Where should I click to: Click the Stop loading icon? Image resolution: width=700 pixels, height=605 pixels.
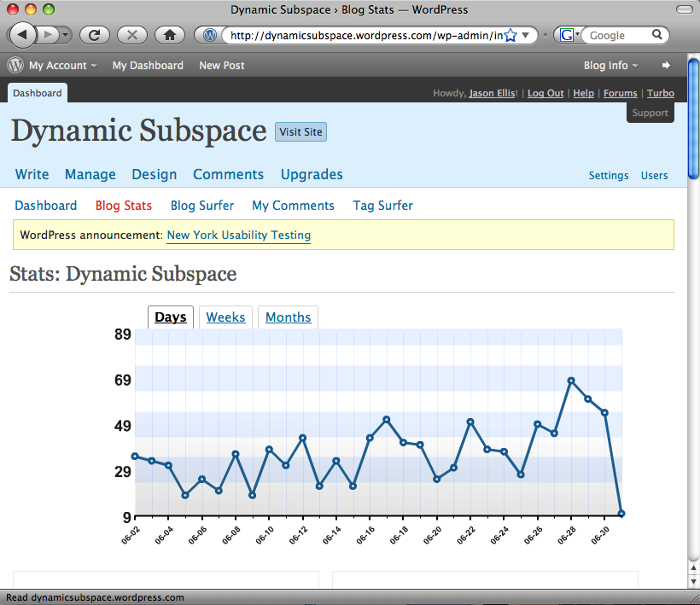tap(131, 35)
